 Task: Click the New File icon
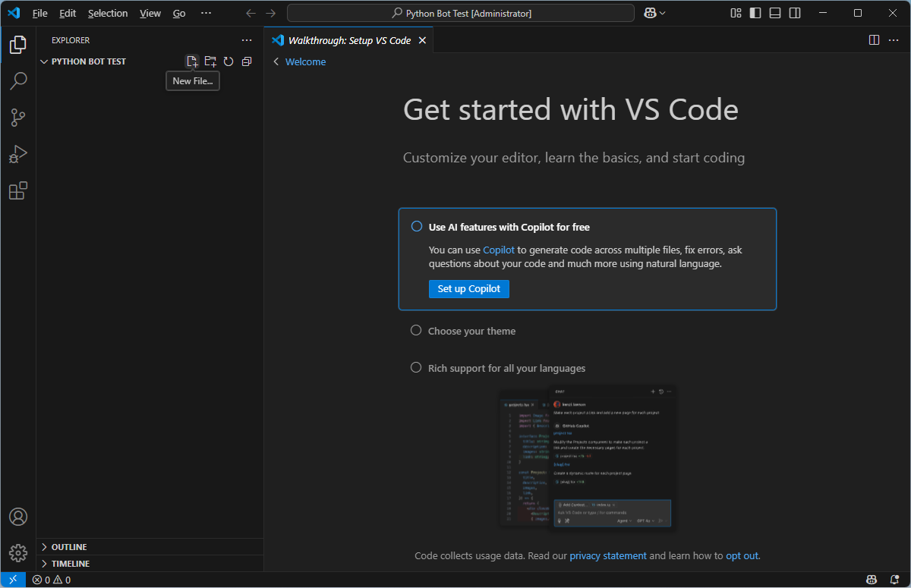(192, 61)
